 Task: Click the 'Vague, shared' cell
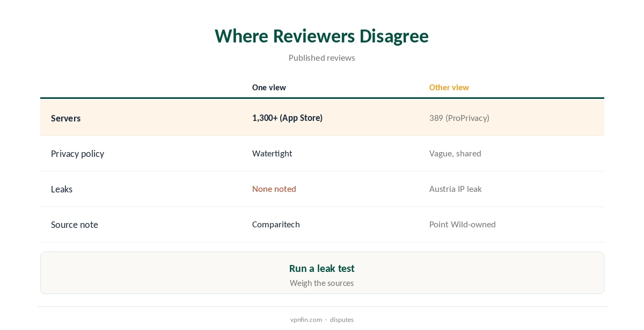pyautogui.click(x=455, y=153)
